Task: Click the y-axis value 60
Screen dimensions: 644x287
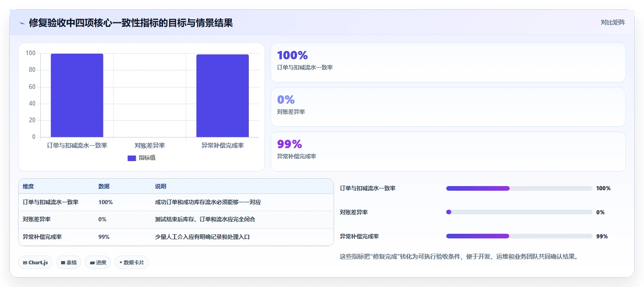Action: pyautogui.click(x=32, y=87)
